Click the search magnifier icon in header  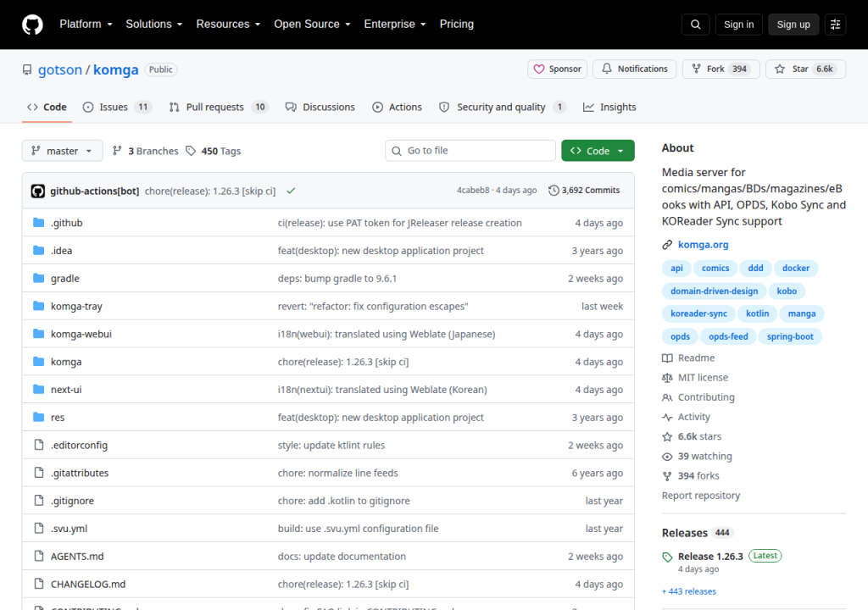coord(695,25)
